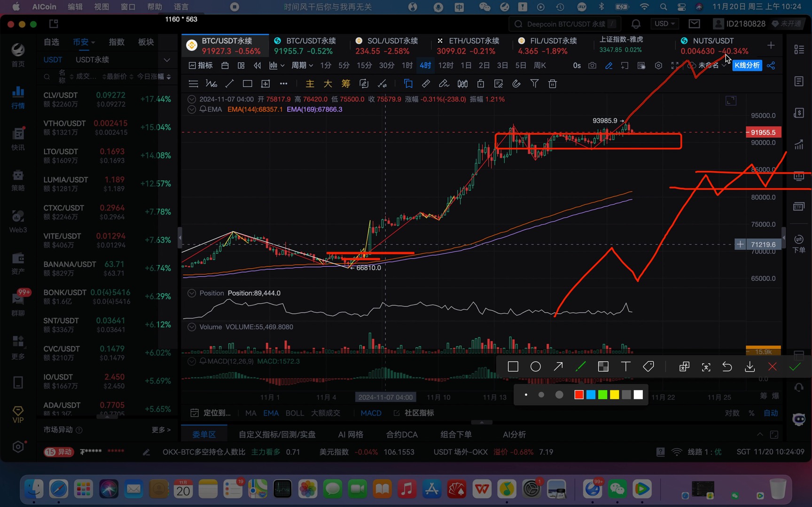This screenshot has width=812, height=507.
Task: Open more drawing tools ellipsis
Action: coord(283,84)
